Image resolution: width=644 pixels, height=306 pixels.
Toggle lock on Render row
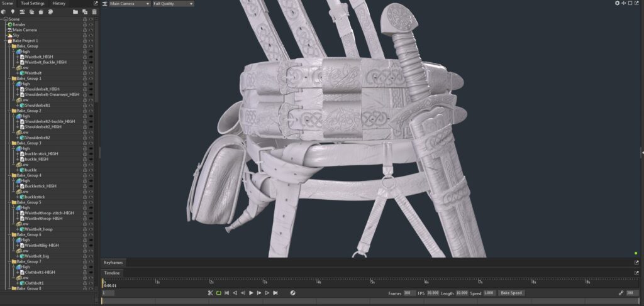[x=85, y=25]
